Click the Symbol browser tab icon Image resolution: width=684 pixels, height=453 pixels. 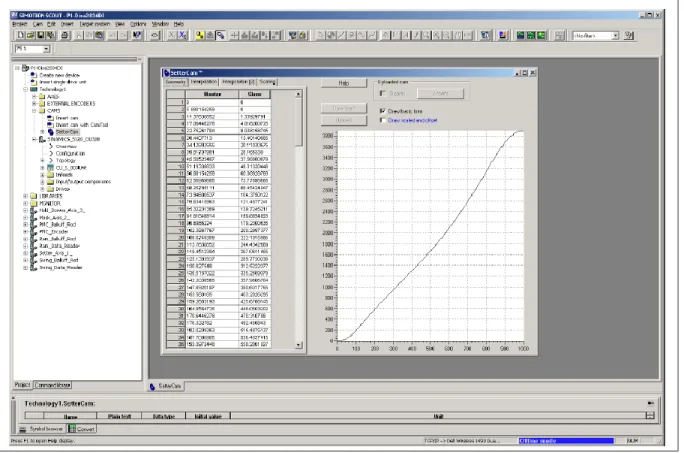tap(23, 429)
